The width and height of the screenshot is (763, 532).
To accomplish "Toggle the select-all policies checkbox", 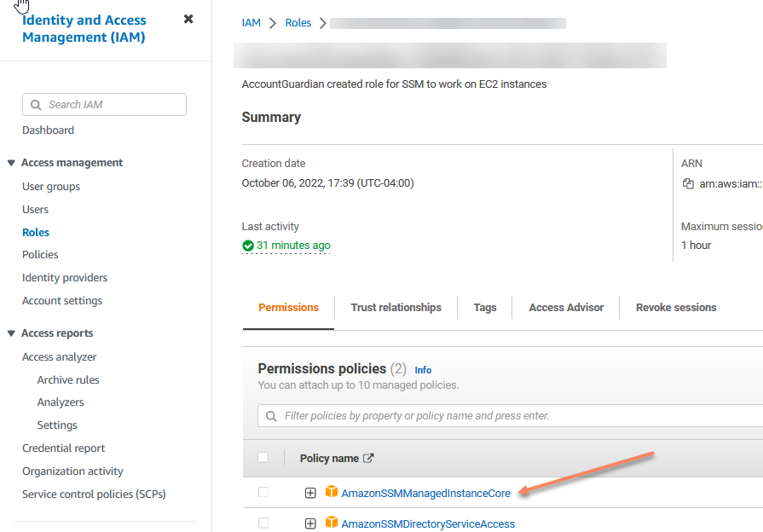I will coord(263,458).
